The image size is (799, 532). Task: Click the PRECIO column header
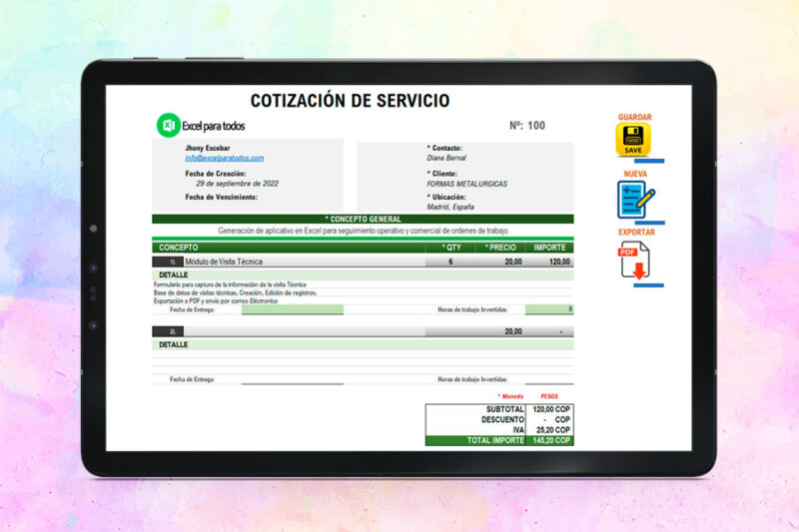point(500,248)
